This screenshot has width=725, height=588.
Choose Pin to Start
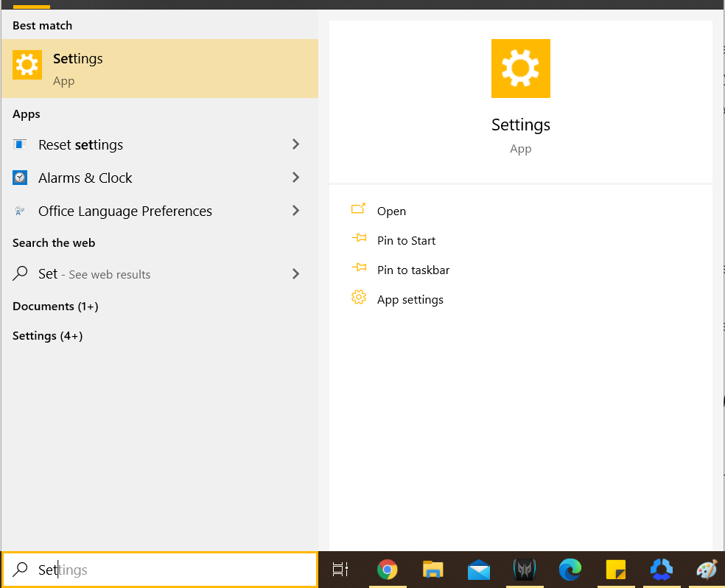tap(406, 241)
